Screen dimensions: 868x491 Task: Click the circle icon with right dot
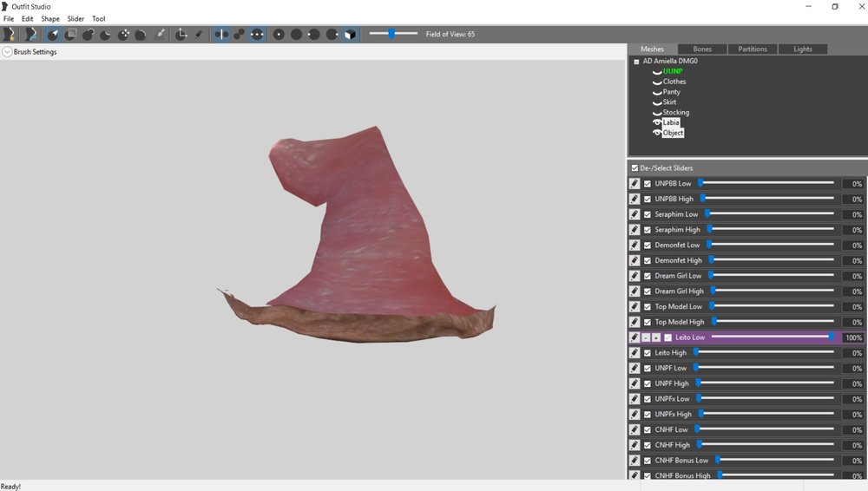[x=332, y=35]
